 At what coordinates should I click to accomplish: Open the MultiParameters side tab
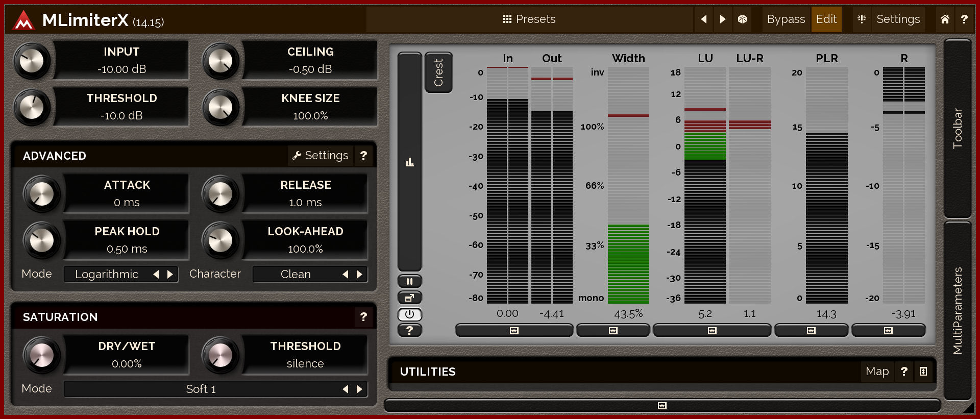958,310
